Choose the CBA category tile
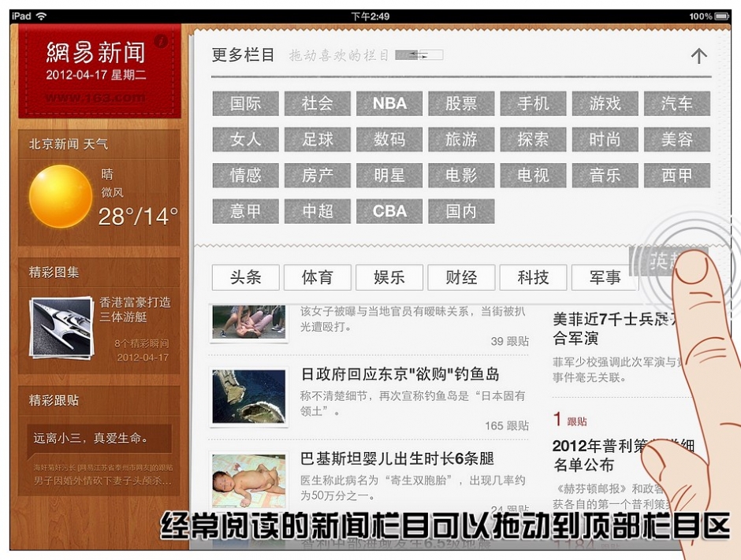Image resolution: width=741 pixels, height=560 pixels. click(389, 211)
